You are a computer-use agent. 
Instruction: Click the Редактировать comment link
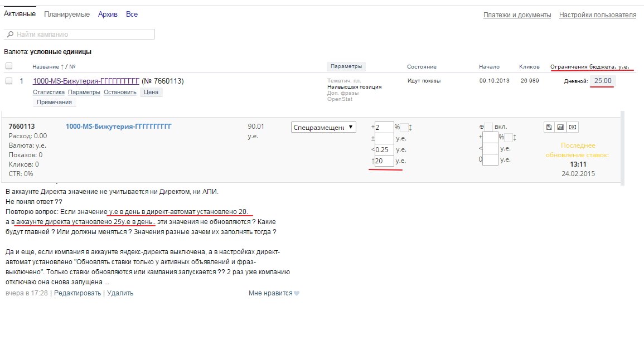[x=78, y=293]
